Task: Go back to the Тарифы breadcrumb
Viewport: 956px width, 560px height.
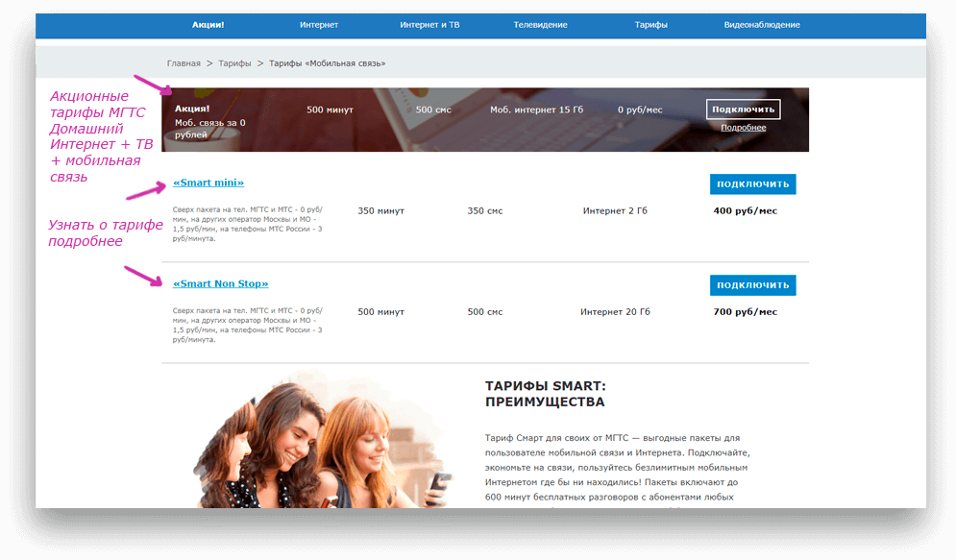Action: click(x=234, y=63)
